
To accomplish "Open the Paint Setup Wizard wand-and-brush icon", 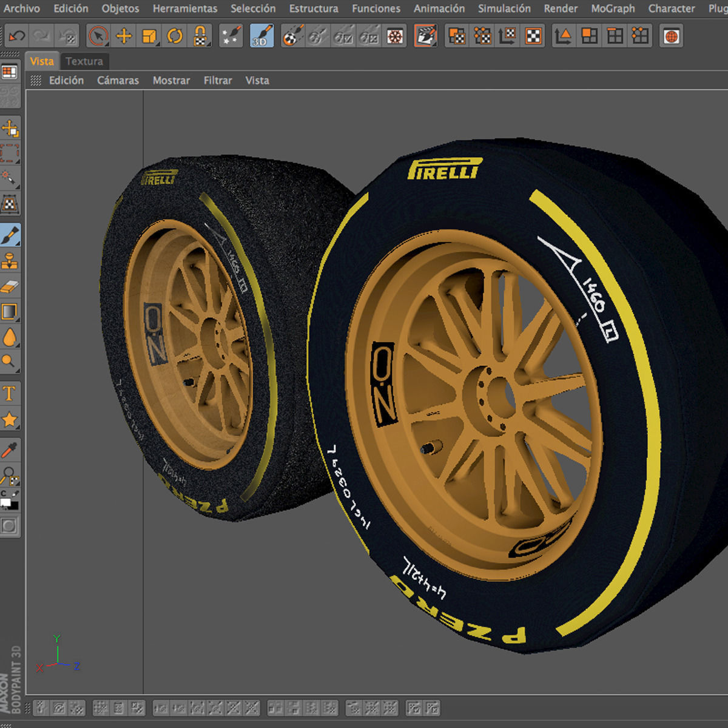I will (230, 36).
